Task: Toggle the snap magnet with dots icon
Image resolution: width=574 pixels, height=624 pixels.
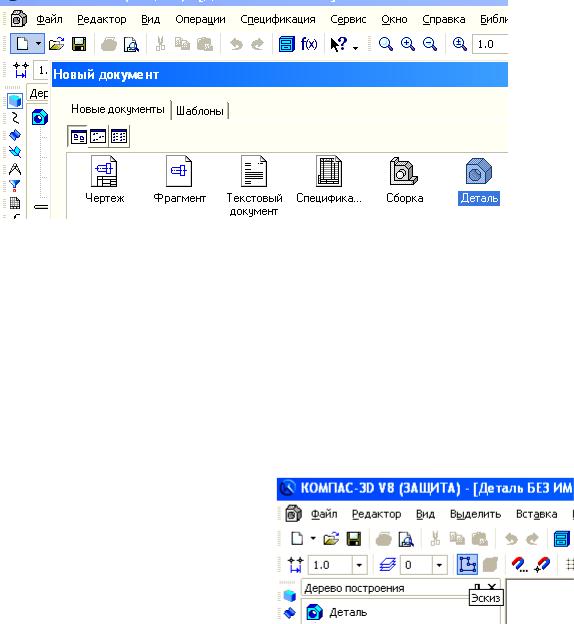Action: coord(520,565)
